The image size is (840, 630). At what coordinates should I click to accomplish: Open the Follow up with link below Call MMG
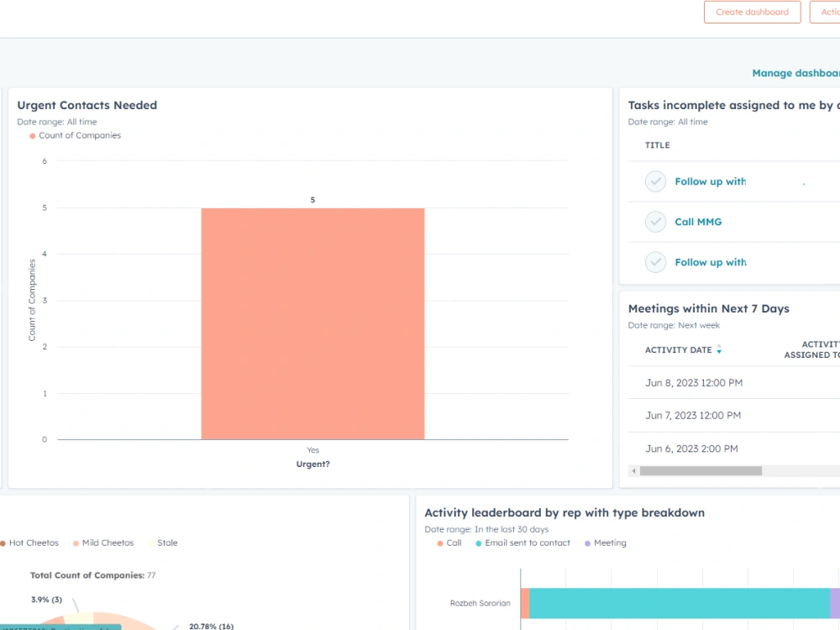(x=711, y=262)
